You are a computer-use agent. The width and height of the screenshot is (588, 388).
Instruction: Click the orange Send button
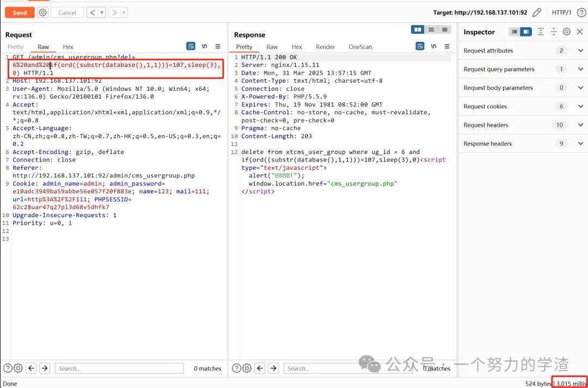click(x=20, y=13)
